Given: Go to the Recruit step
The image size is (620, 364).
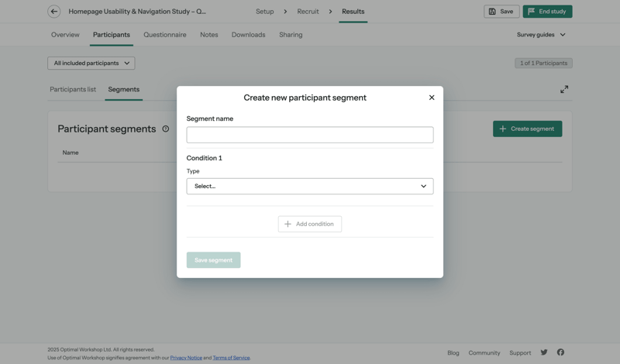Looking at the screenshot, I should 308,12.
